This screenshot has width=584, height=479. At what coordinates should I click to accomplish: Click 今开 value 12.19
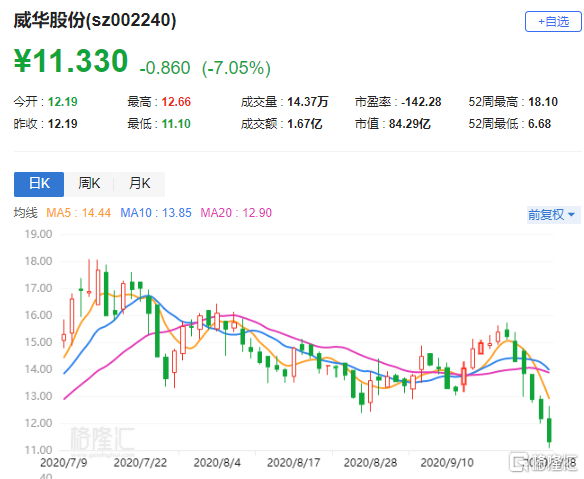(63, 102)
